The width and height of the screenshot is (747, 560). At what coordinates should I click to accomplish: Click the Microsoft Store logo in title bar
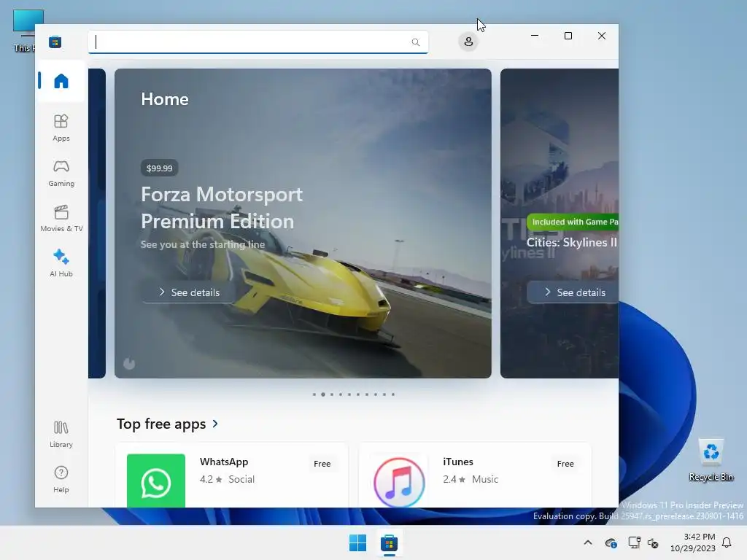(x=55, y=42)
